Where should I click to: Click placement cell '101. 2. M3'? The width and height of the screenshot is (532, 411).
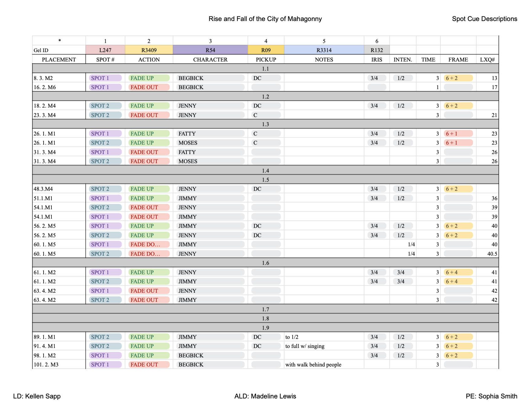pos(59,365)
